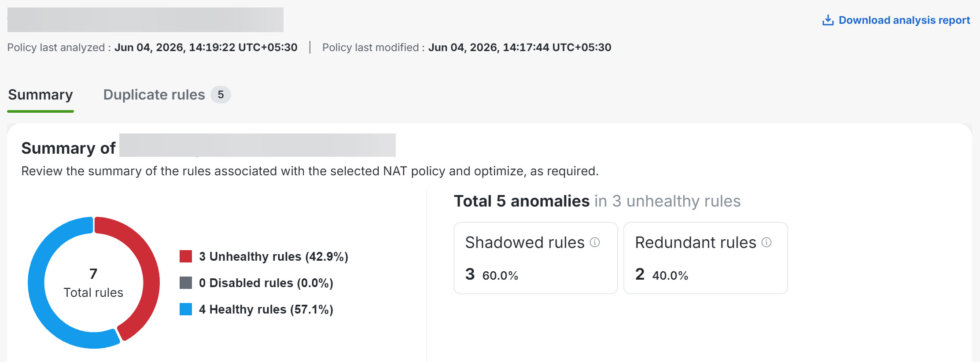Click the Total 5 anomalies heading
Screen dimensions: 980x362
[522, 201]
